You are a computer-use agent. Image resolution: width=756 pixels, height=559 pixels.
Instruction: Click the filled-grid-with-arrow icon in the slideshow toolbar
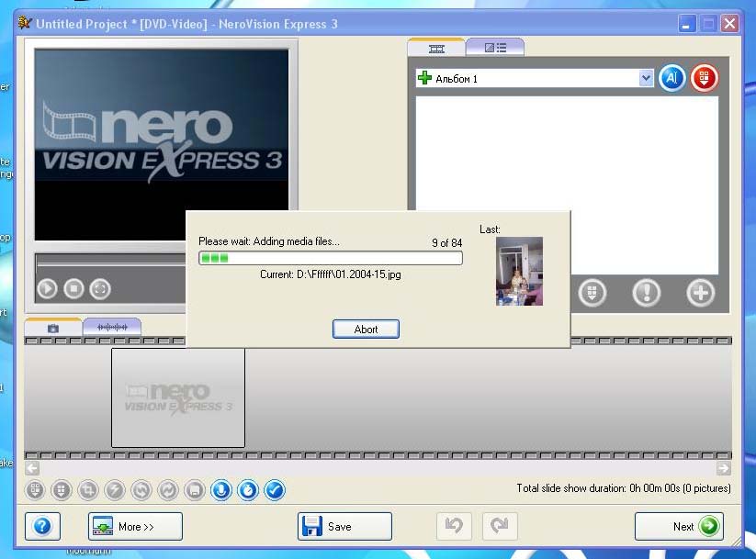[x=62, y=490]
